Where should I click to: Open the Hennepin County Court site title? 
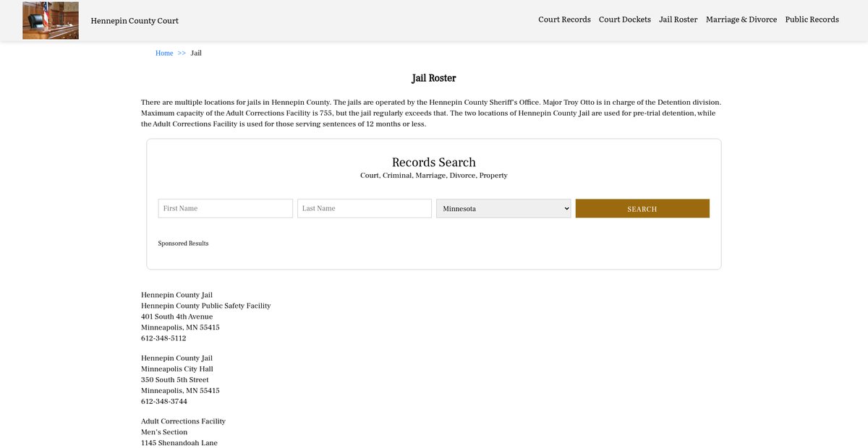(135, 21)
